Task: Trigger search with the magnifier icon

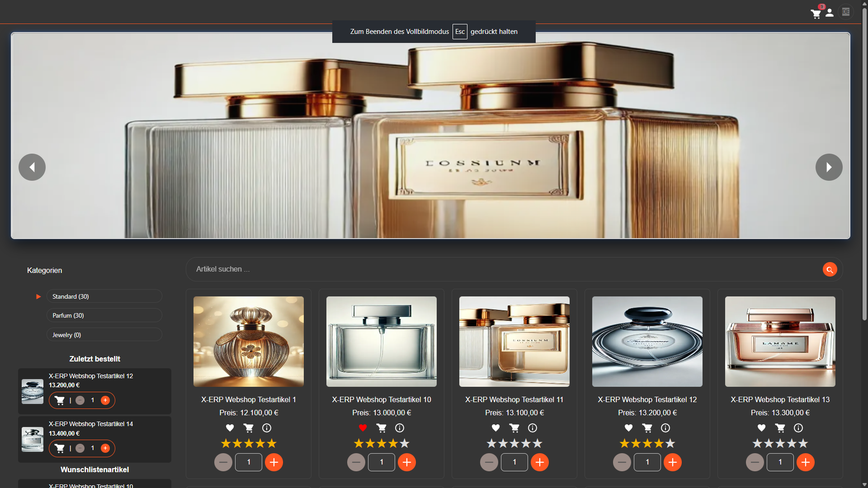Action: pos(830,269)
